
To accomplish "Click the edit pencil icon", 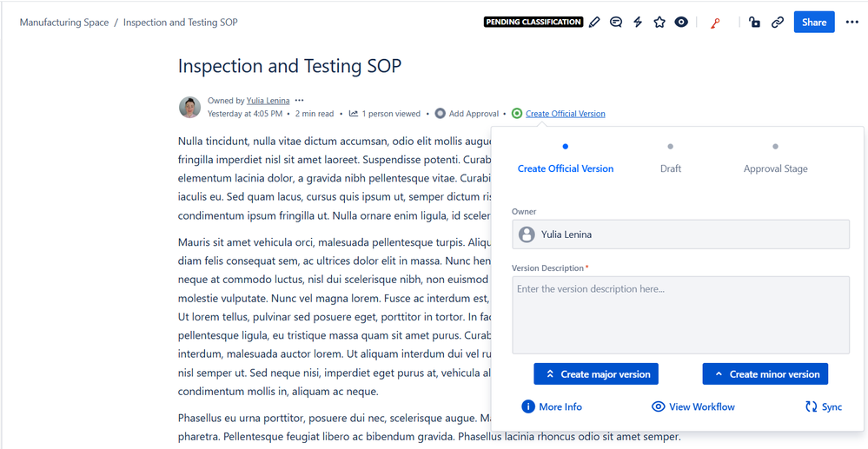I will tap(594, 23).
